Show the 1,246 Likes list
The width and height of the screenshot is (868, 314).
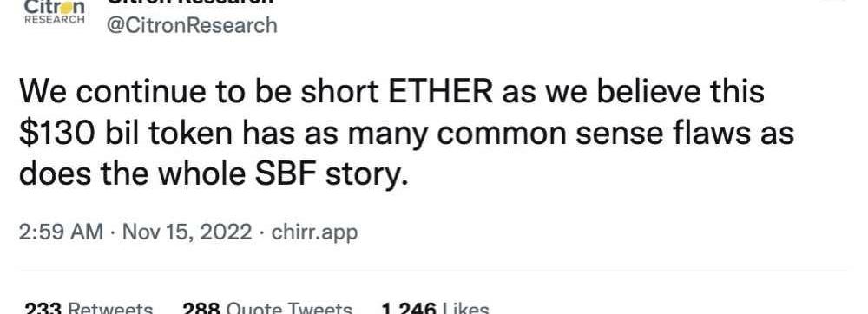coord(436,308)
